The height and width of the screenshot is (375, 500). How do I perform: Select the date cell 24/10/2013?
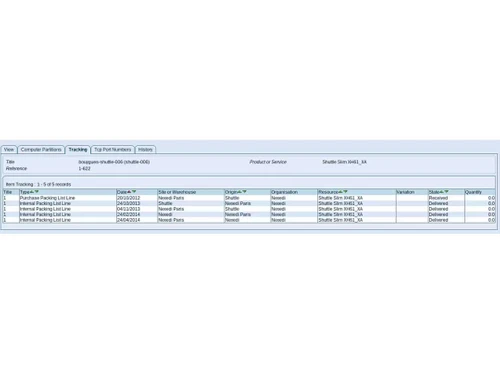(x=128, y=203)
